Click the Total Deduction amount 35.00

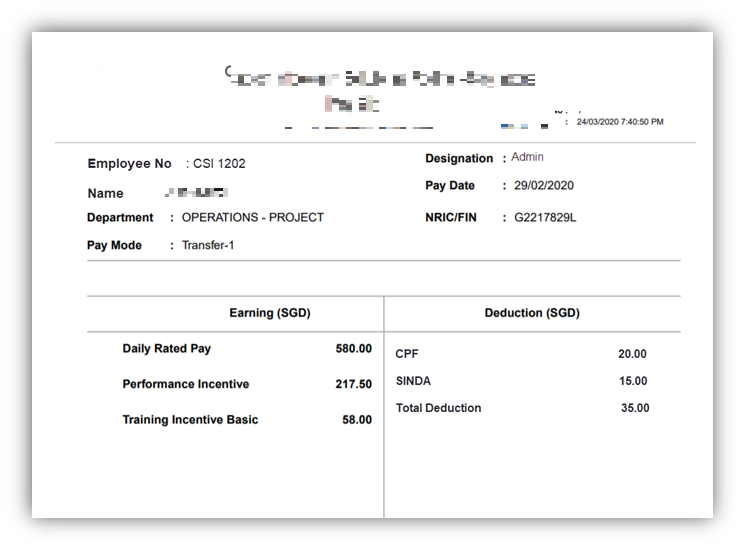[x=634, y=408]
